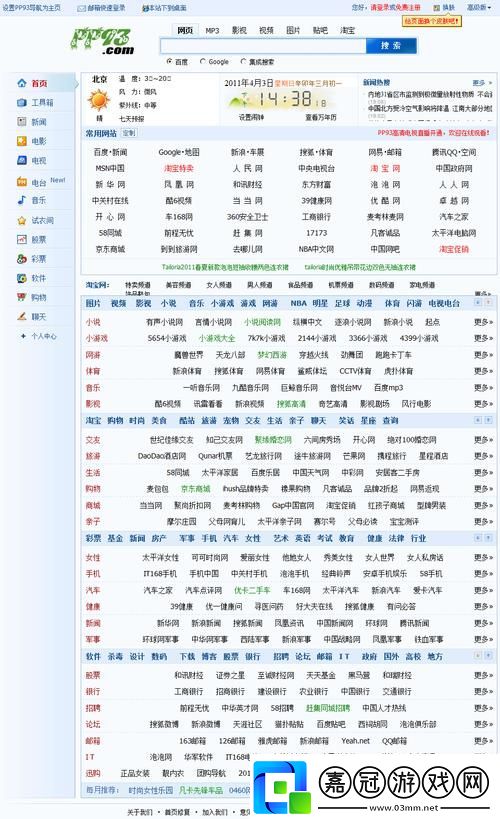Image resolution: width=500 pixels, height=819 pixels.
Task: Select the Google search engine radio
Action: pyautogui.click(x=203, y=61)
